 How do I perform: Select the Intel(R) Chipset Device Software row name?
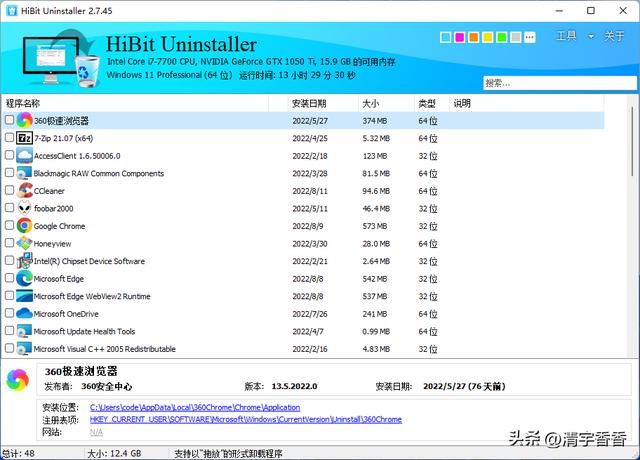coord(89,261)
